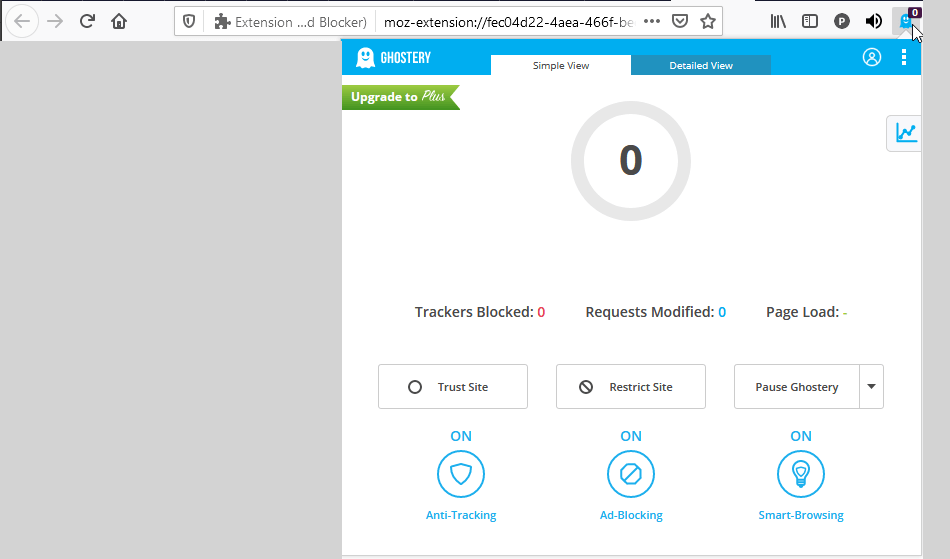Click the extension puzzle piece identity icon

(222, 22)
